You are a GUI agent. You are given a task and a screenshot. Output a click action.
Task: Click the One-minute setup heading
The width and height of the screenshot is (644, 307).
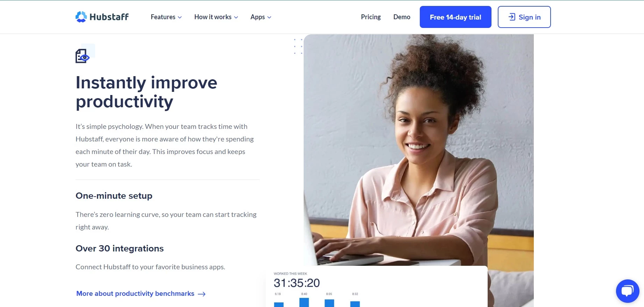(114, 196)
